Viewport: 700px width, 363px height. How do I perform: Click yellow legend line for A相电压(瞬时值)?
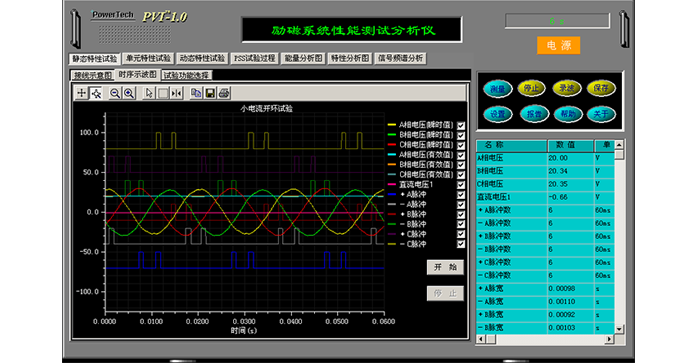pos(392,125)
